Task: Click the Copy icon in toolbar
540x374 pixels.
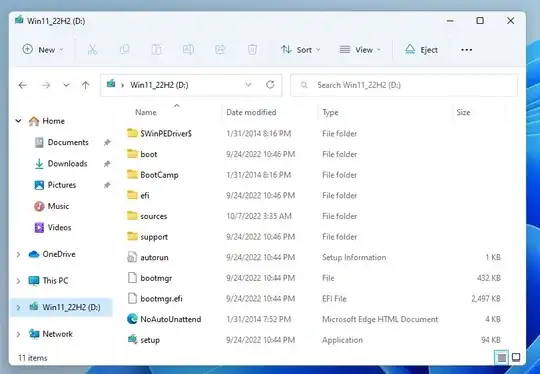Action: click(124, 50)
